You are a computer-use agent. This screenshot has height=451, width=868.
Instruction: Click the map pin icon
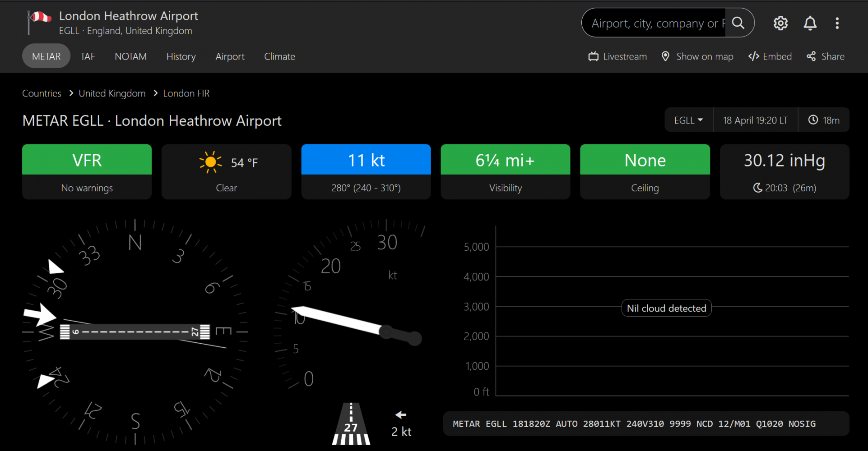point(665,56)
